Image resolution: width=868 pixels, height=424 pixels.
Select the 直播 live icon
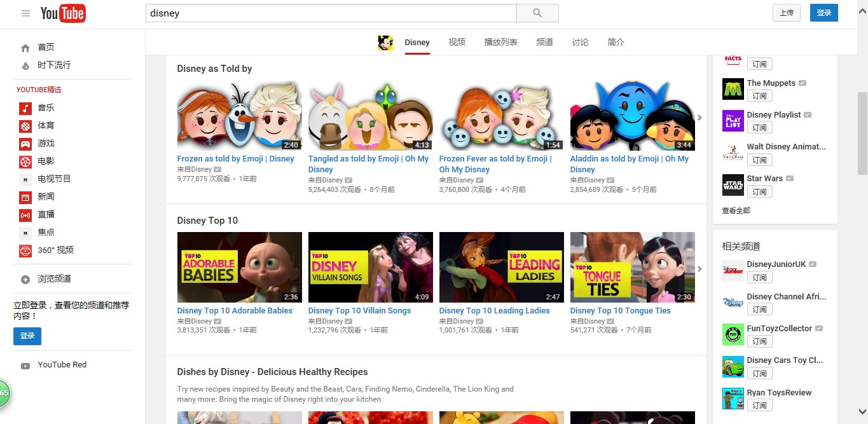pos(25,215)
